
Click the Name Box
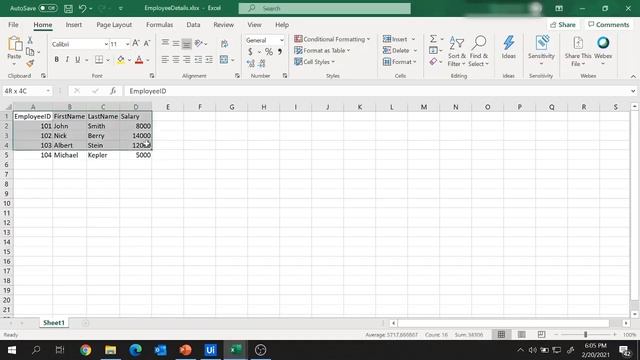[27, 91]
